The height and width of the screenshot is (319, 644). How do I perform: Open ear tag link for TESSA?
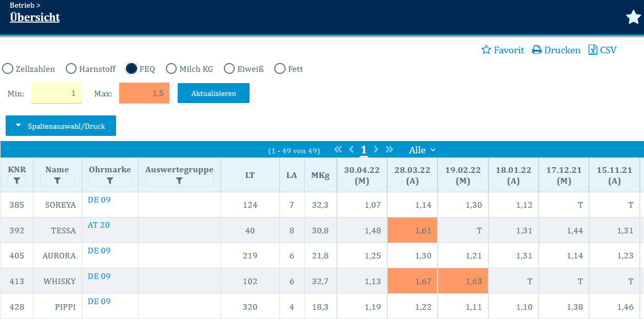click(x=99, y=225)
